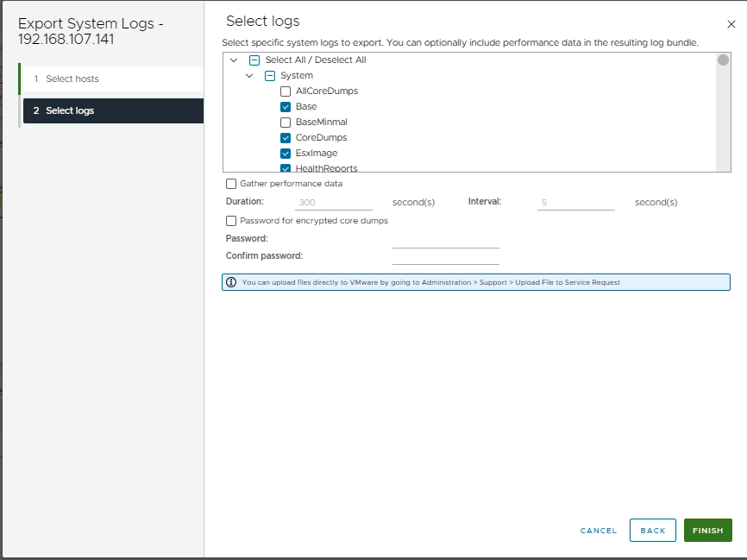Viewport: 747px width, 560px height.
Task: Click the Finish button
Action: (x=707, y=531)
